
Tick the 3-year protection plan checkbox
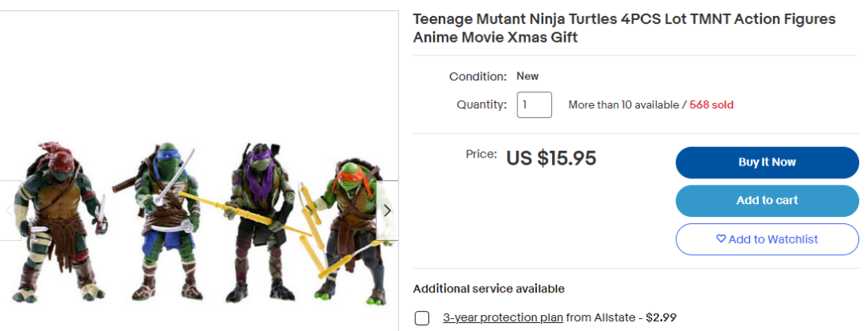tap(422, 318)
